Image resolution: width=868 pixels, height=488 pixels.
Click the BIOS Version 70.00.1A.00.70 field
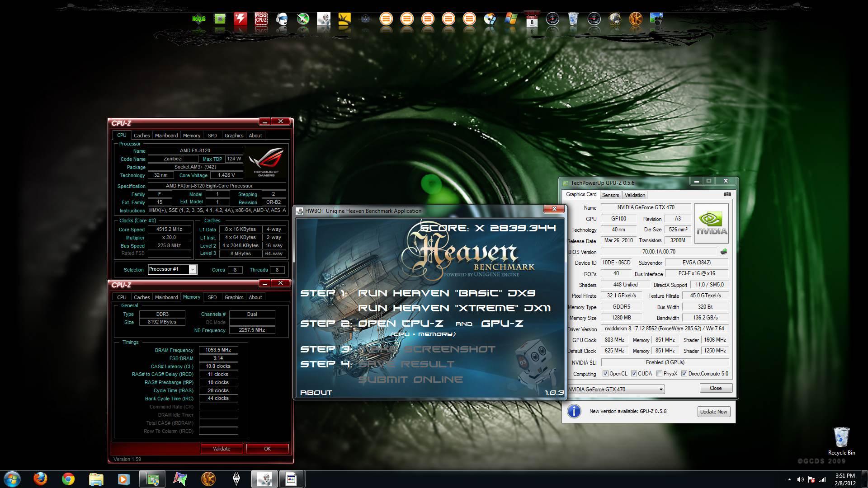click(x=659, y=252)
